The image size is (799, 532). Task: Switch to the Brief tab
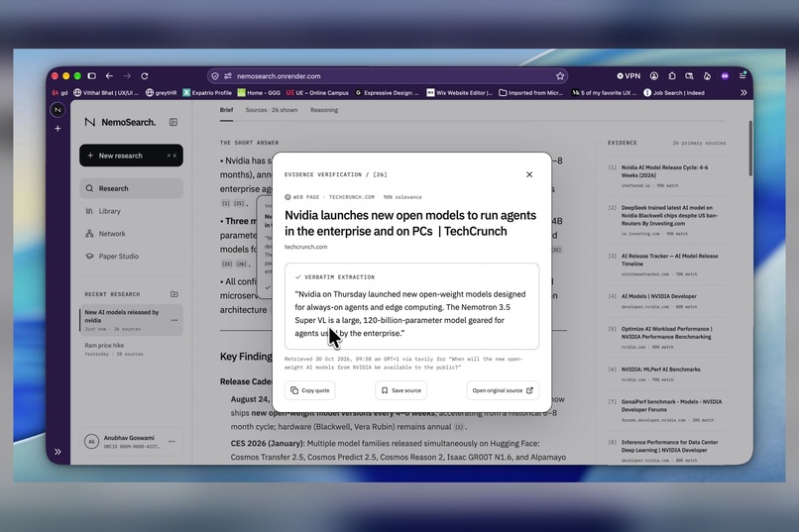[x=226, y=110]
